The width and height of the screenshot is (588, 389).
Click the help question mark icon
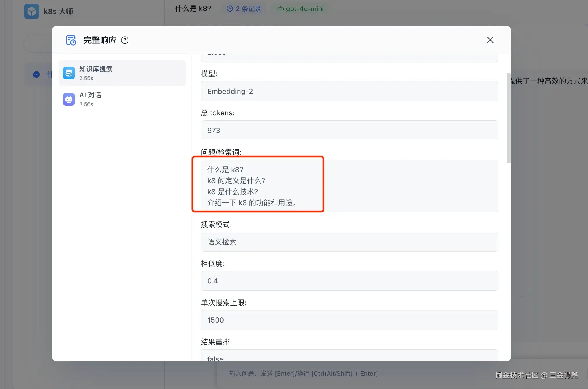pos(125,40)
